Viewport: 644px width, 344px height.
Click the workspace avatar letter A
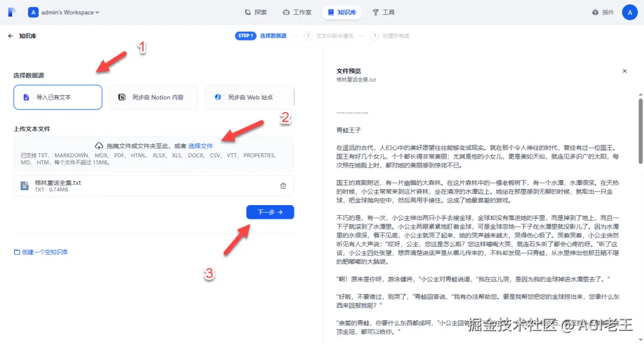33,13
